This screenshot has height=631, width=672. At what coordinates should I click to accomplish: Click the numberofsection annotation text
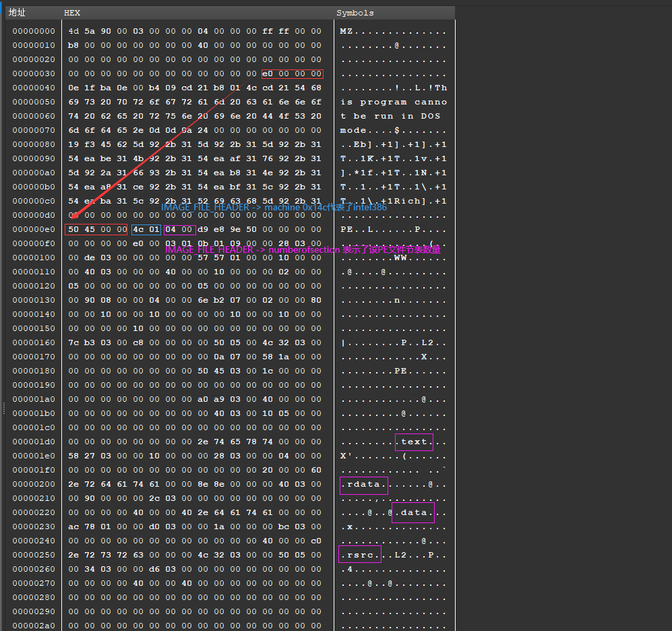coord(301,249)
